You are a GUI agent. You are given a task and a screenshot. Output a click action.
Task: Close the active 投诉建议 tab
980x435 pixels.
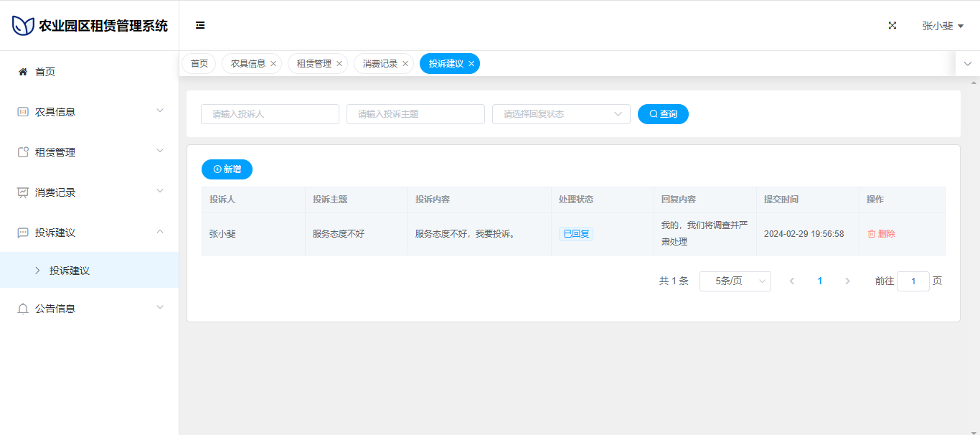471,64
